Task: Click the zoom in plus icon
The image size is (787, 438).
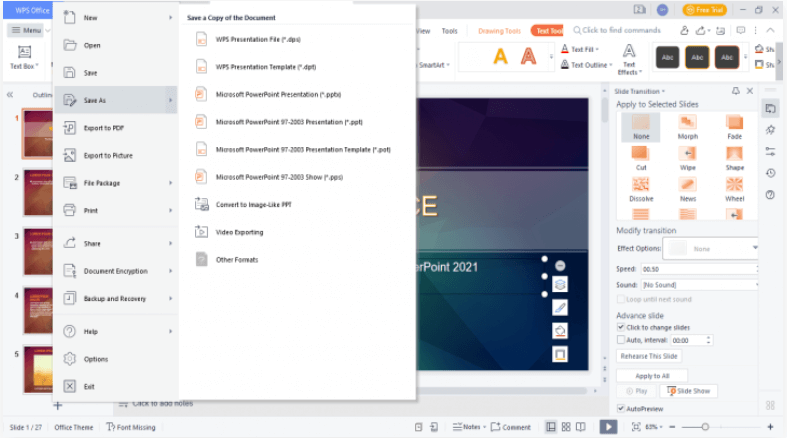Action: click(770, 427)
